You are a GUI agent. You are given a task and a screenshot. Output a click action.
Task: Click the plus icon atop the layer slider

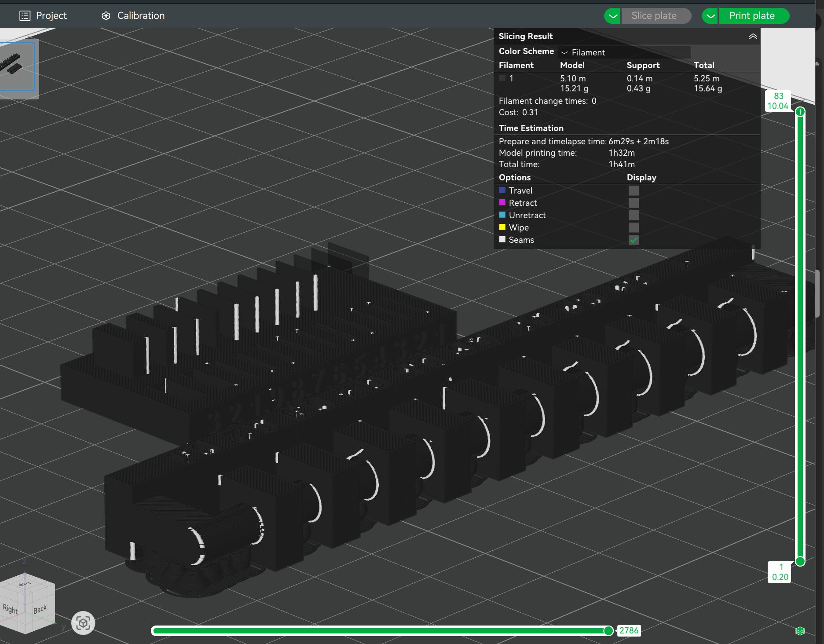799,112
